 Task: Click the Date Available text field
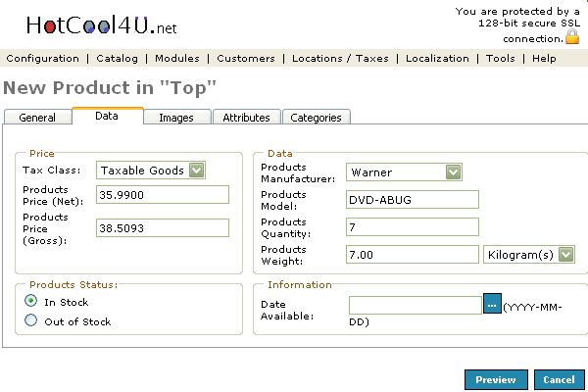(415, 305)
